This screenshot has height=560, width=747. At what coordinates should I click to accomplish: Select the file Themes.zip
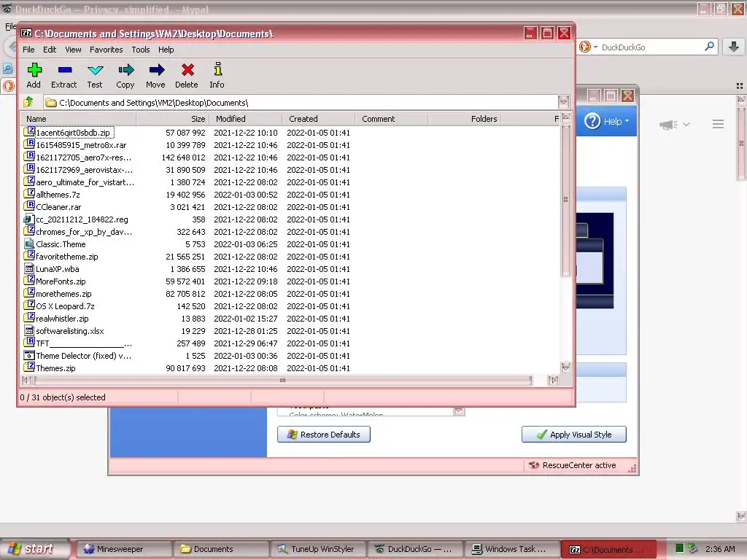click(55, 368)
